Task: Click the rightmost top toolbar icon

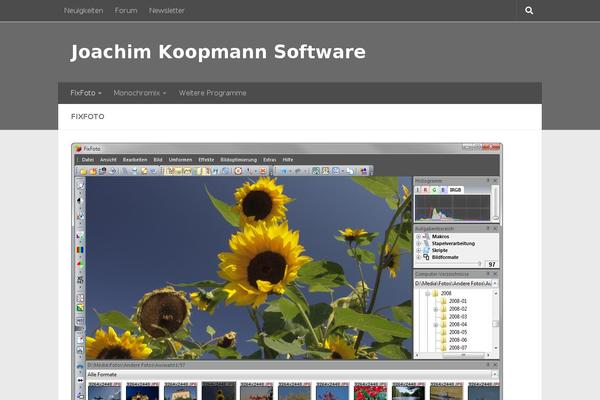Action: click(364, 171)
